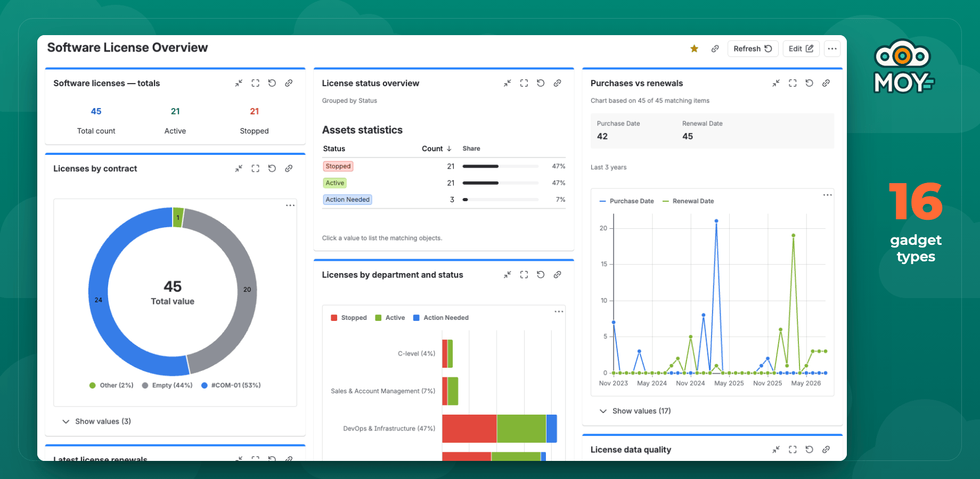Toggle Empty (44%) legend item
Screen dimensions: 980x479
tap(167, 385)
